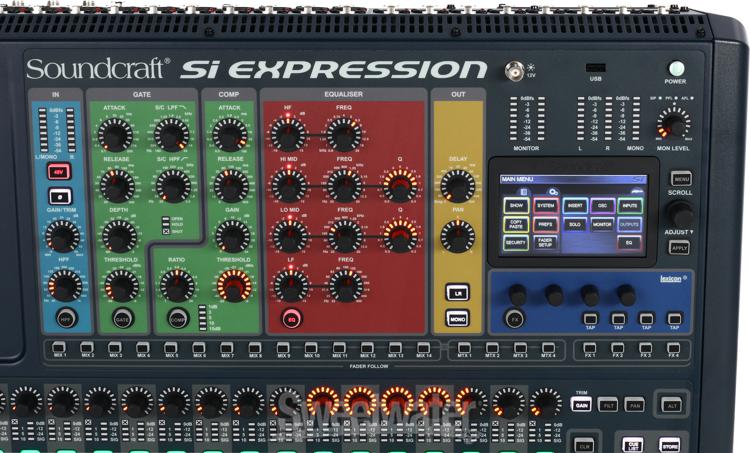Viewport: 750px width, 453px height.
Task: Tap the OSC tile on main menu
Action: click(602, 206)
